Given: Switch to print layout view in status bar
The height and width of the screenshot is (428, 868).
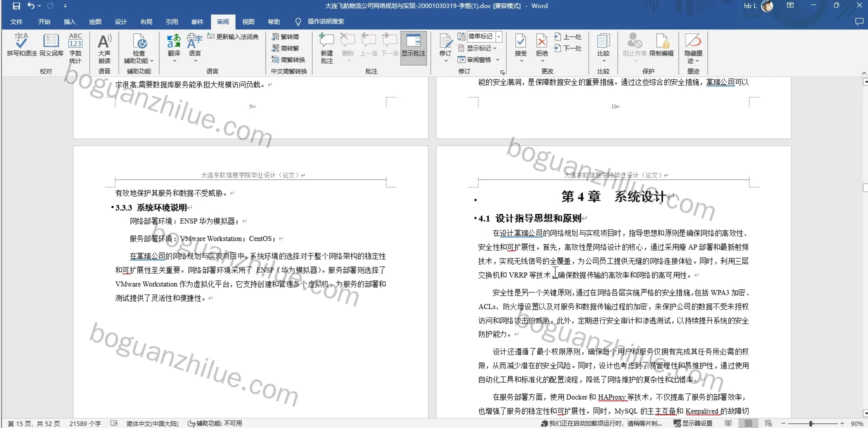Looking at the screenshot, I should [x=748, y=423].
